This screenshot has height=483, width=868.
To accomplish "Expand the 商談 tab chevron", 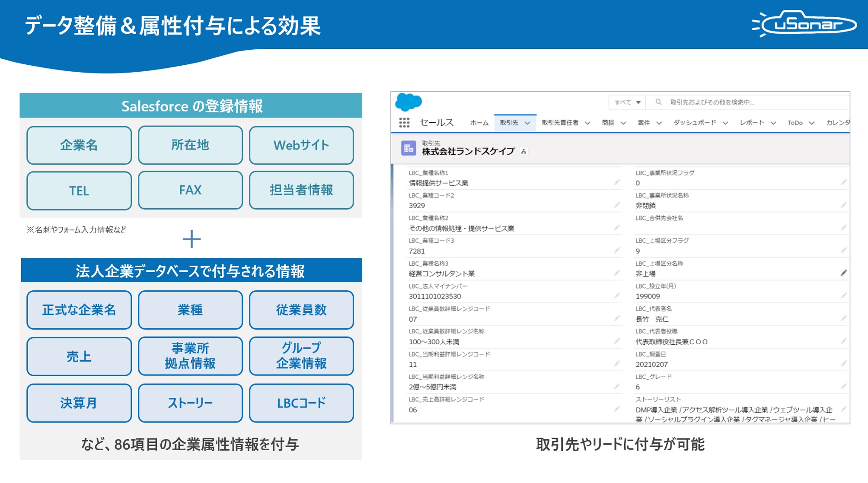I will coord(623,123).
